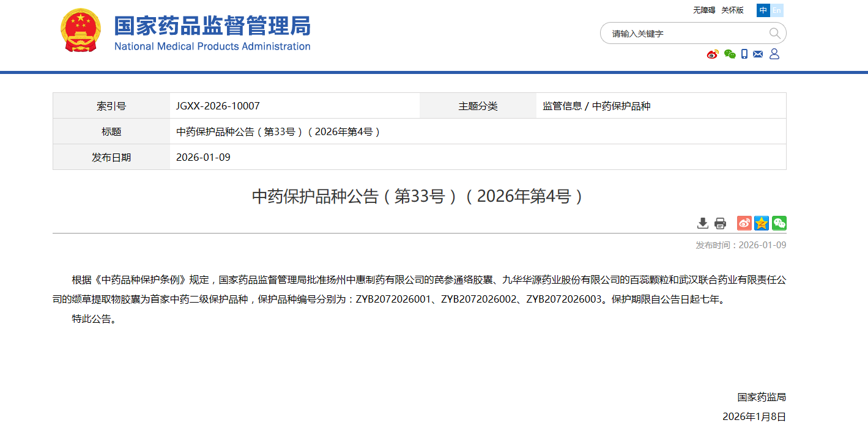Share article via the red Weibo square button
Image resolution: width=868 pixels, height=431 pixels.
pos(744,223)
